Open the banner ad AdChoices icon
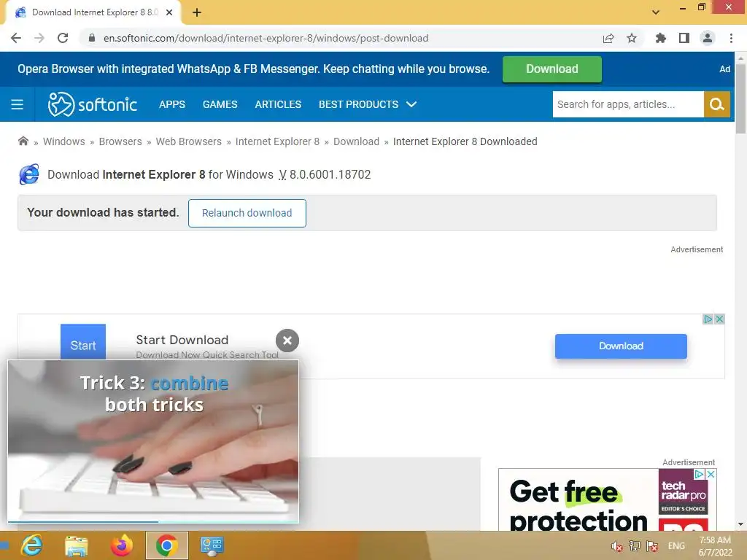The height and width of the screenshot is (560, 747). [708, 319]
